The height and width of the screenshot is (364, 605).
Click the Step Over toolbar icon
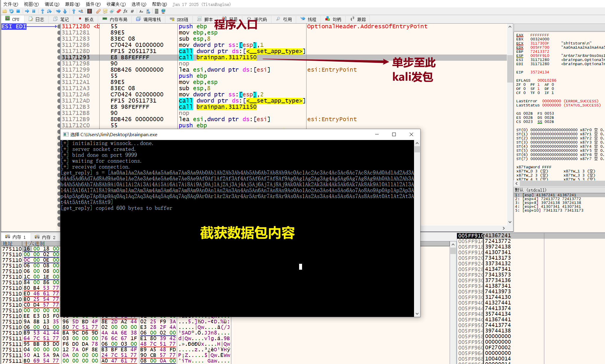pyautogui.click(x=49, y=11)
